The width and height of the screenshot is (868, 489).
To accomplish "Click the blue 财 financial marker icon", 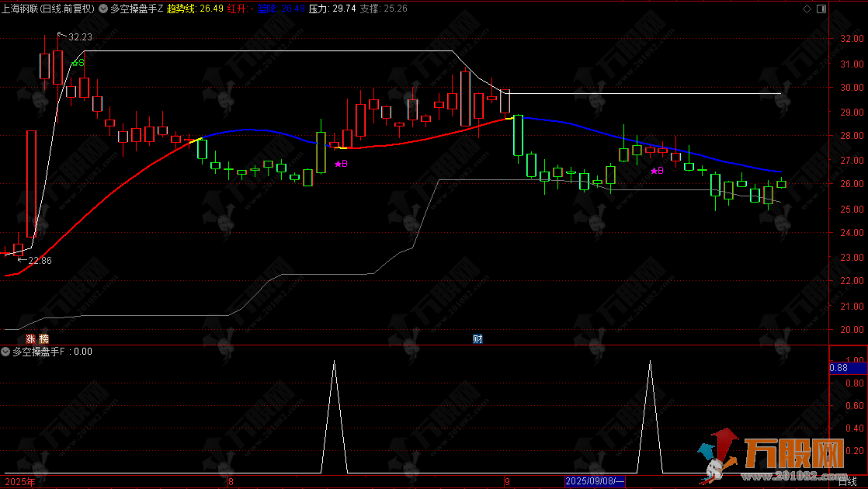I will pyautogui.click(x=478, y=338).
